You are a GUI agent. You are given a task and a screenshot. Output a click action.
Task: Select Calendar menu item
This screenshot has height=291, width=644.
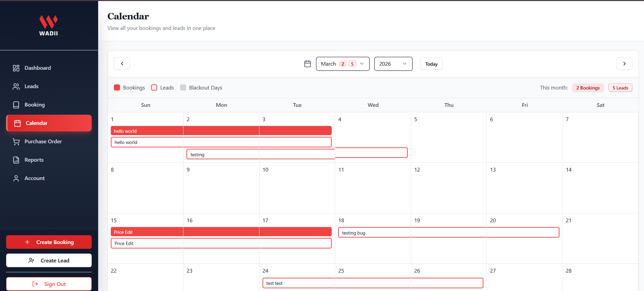[49, 123]
